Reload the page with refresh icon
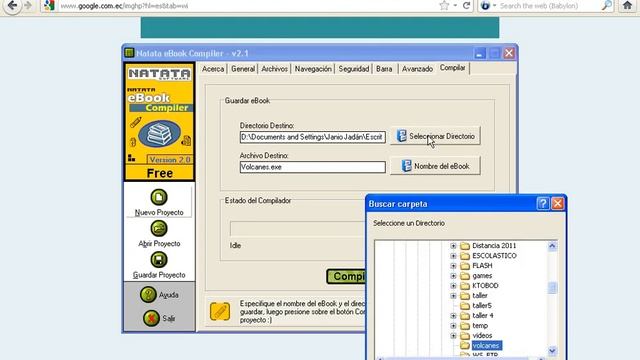 [x=467, y=6]
